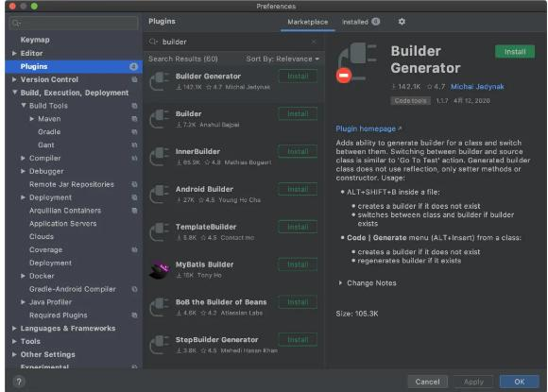Install the InnerBuilder plugin
The width and height of the screenshot is (548, 392).
pos(298,152)
